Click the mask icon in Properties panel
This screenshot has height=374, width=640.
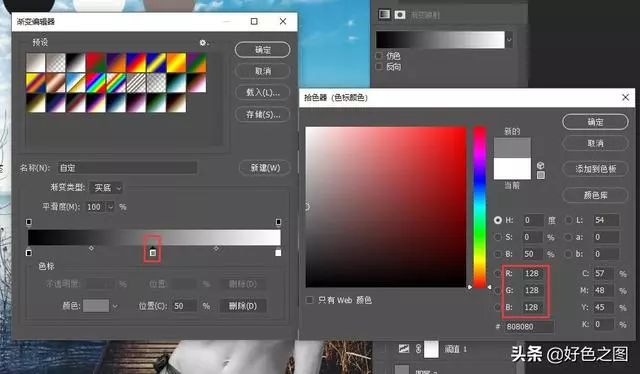click(400, 15)
